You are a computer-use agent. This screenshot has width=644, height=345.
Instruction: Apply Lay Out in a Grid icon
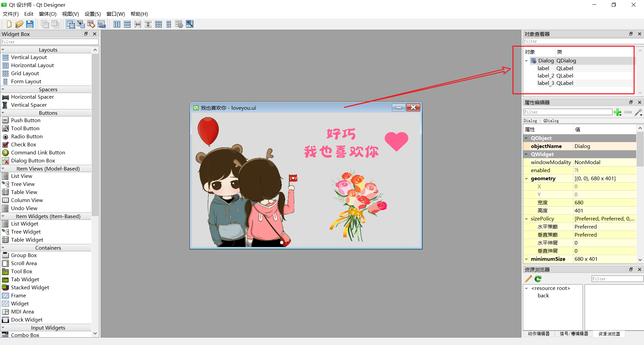(158, 24)
